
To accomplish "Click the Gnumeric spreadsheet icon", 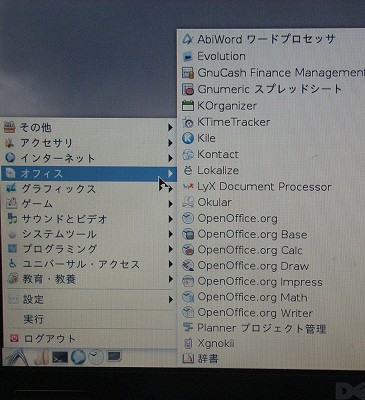I will (x=188, y=89).
